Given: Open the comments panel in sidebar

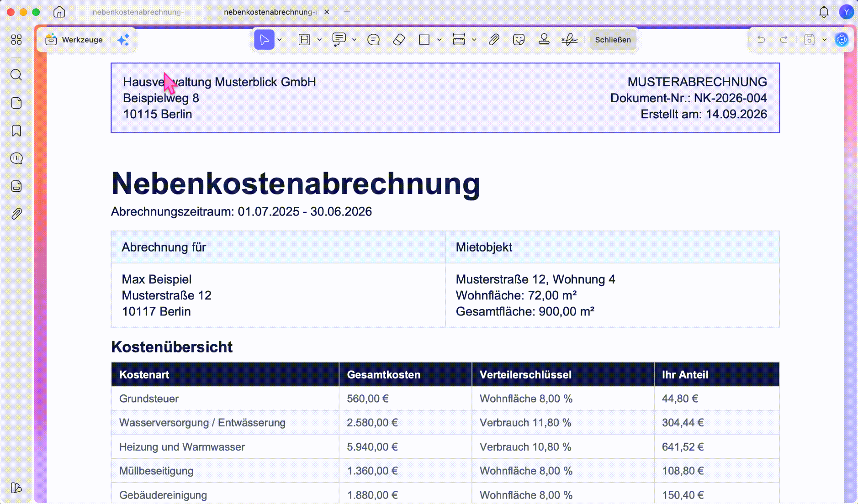Looking at the screenshot, I should point(16,158).
